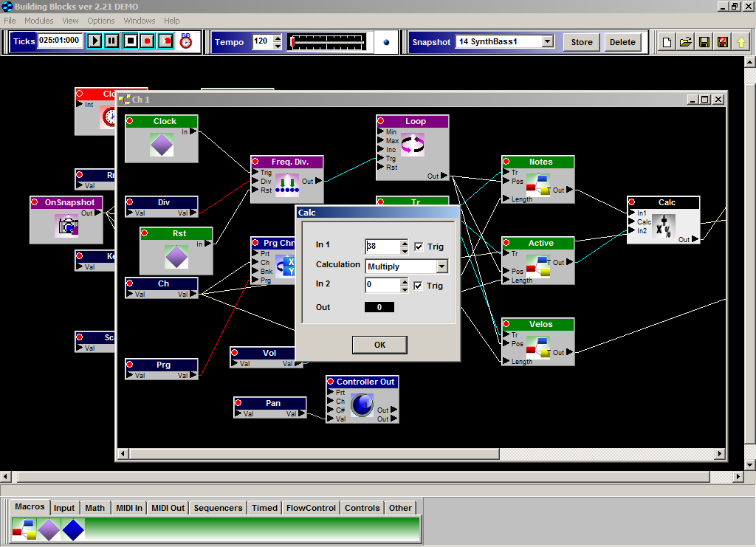Increase the Tempo value with up arrow
Viewport: 756px width, 547px height.
278,38
